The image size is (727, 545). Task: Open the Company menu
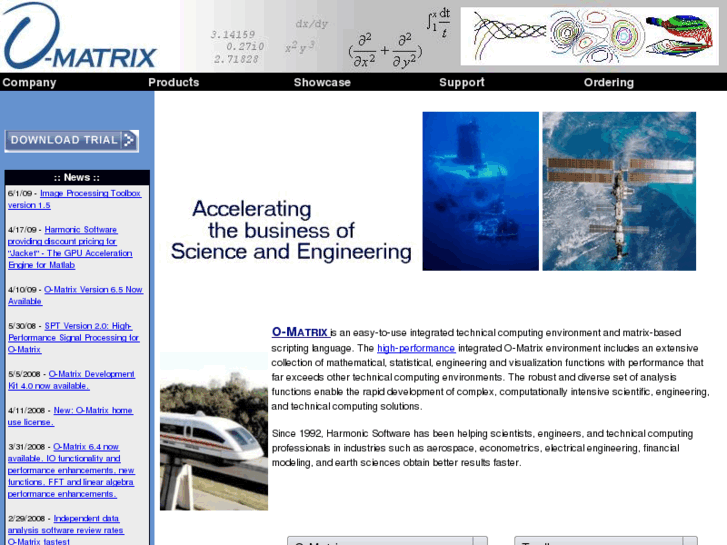click(x=29, y=83)
